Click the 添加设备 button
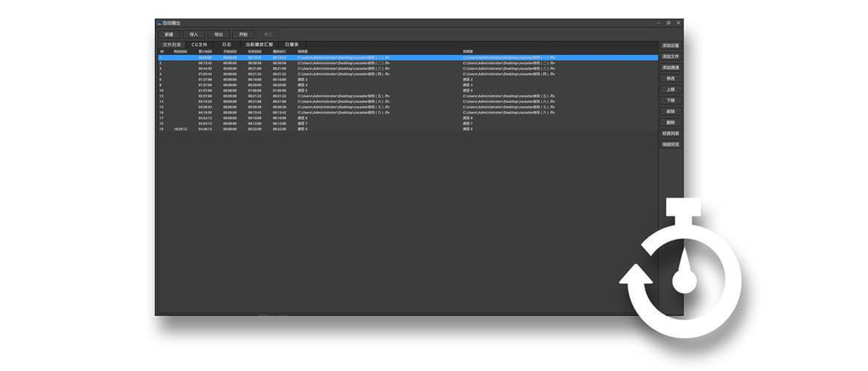 [x=671, y=45]
